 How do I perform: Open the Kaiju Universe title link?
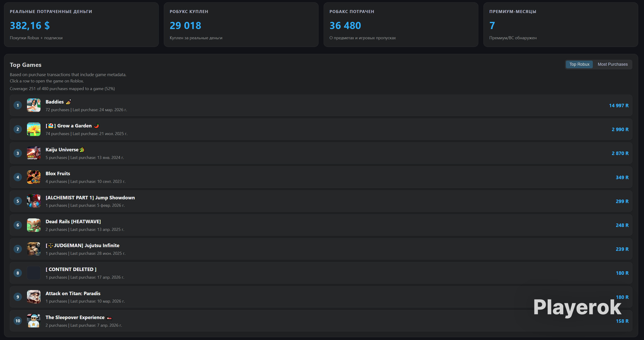(65, 150)
